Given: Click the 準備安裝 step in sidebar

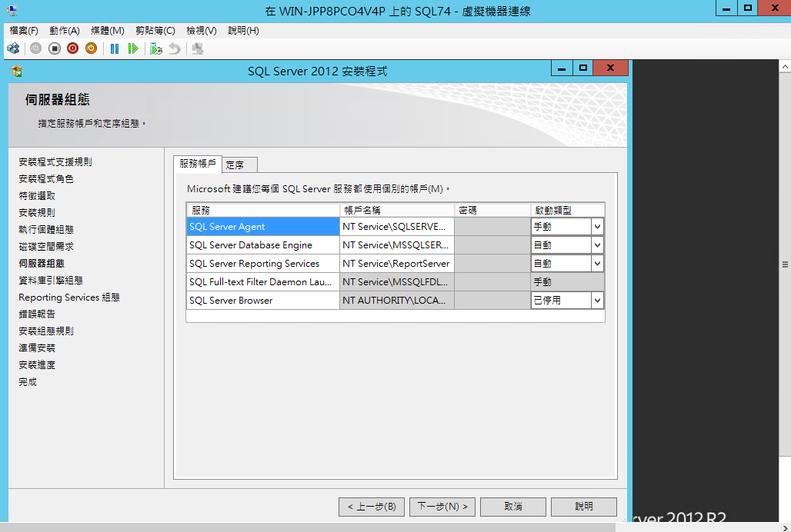Looking at the screenshot, I should pos(37,348).
